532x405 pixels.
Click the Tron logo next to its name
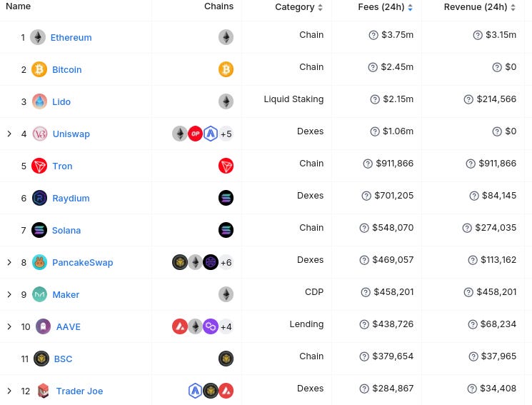click(x=39, y=166)
